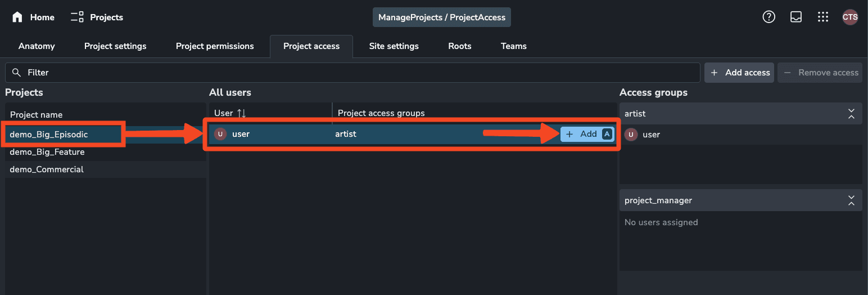Switch to the Project permissions tab
This screenshot has height=295, width=868.
[x=215, y=46]
